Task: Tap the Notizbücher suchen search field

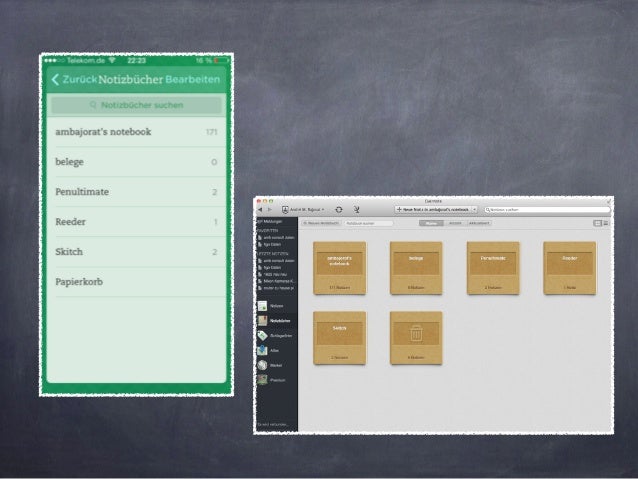Action: point(136,105)
